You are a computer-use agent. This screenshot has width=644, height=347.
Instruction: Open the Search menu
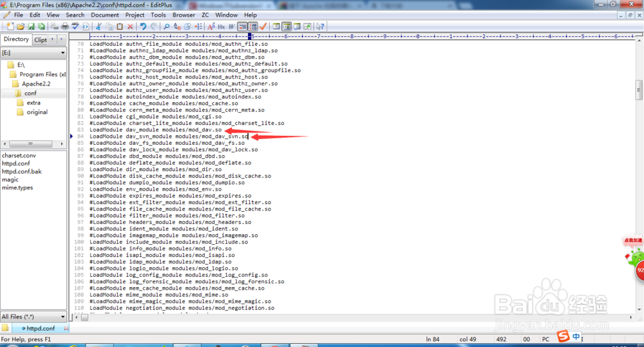[x=75, y=15]
